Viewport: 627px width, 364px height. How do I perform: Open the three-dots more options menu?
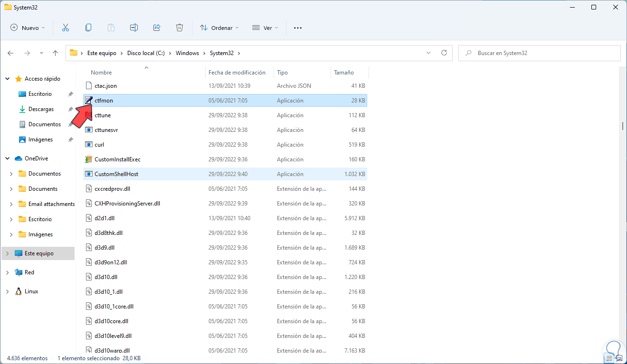[x=298, y=28]
